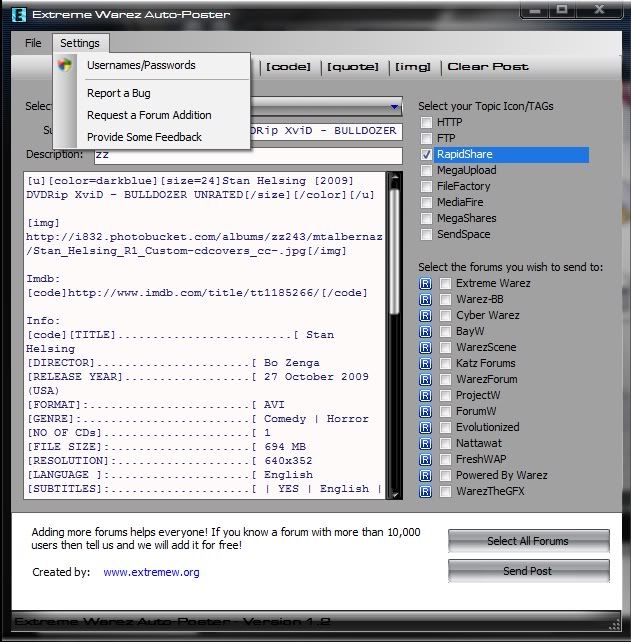Screen dimensions: 631x642
Task: Open the File menu
Action: [x=33, y=43]
